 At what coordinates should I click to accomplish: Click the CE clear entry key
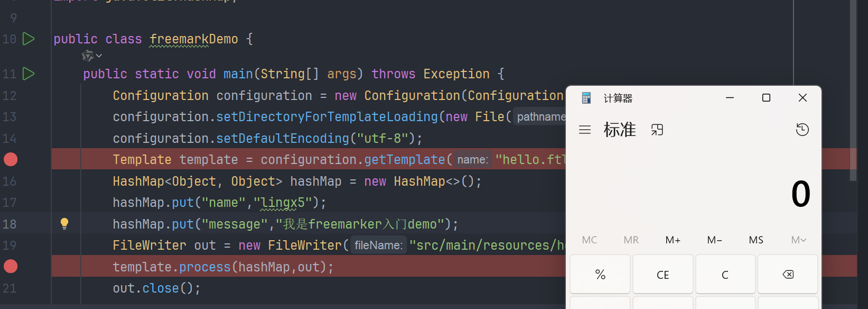pos(662,275)
